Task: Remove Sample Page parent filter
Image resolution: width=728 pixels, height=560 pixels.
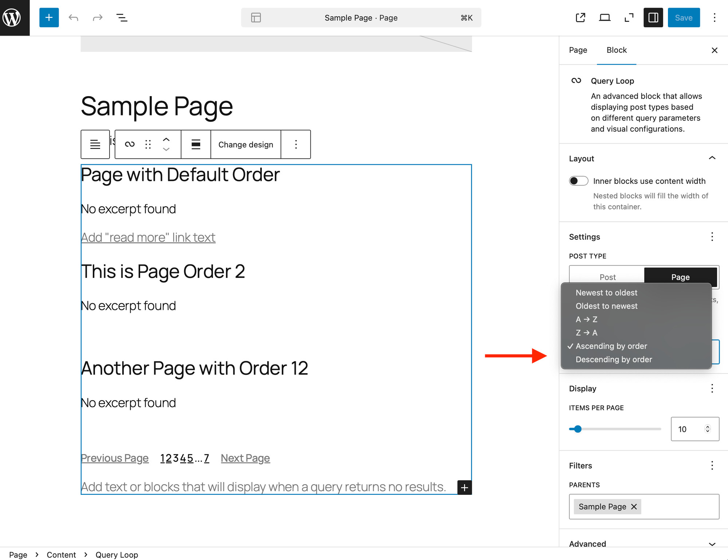Action: coord(634,506)
